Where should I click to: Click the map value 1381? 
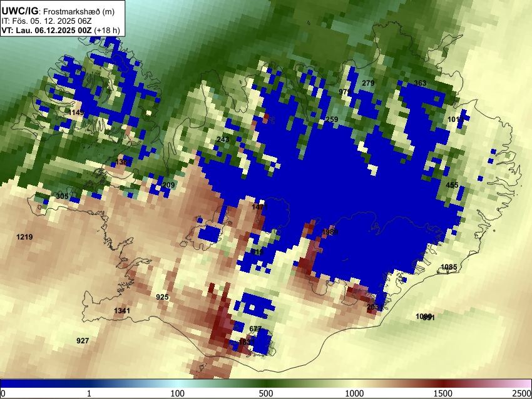123,162
